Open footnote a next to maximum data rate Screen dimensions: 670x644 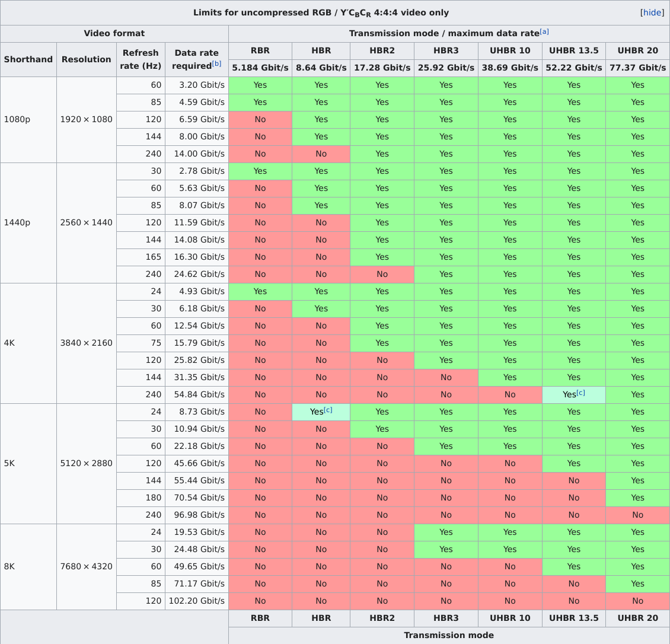coord(544,30)
